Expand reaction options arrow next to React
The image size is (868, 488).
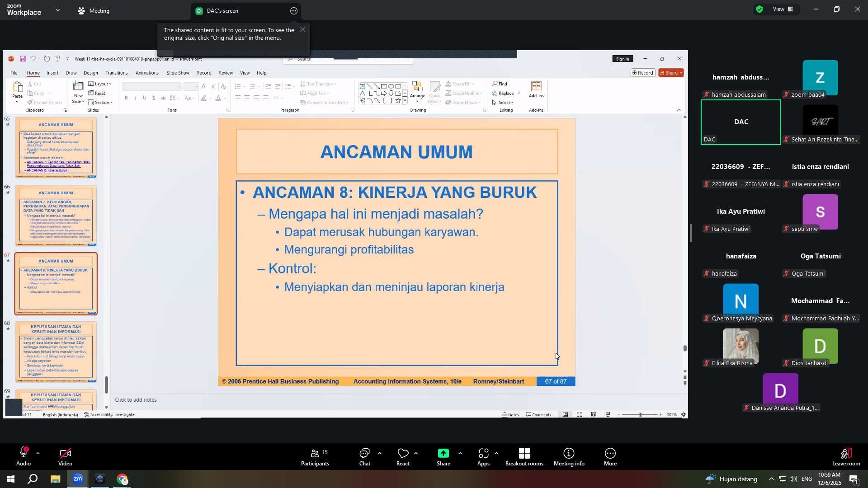[x=416, y=453]
